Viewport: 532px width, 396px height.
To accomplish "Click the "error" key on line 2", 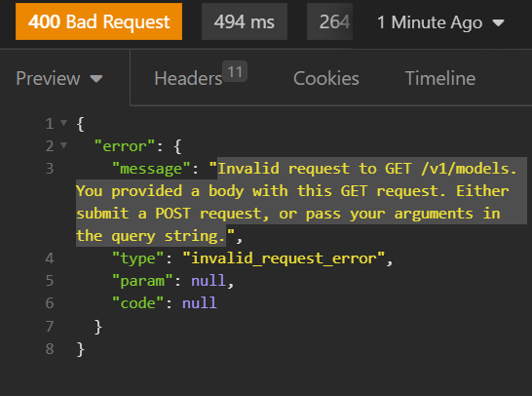I will pos(125,146).
